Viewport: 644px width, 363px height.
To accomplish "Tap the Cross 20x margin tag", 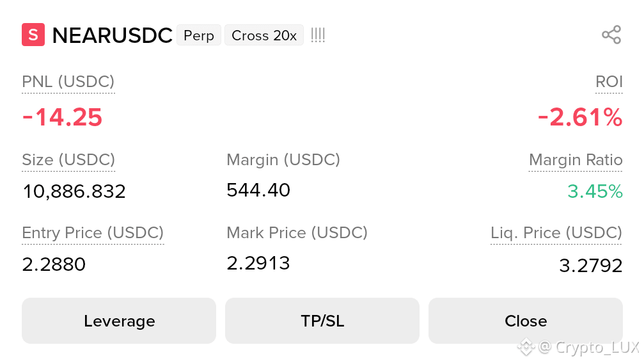I will coord(264,35).
